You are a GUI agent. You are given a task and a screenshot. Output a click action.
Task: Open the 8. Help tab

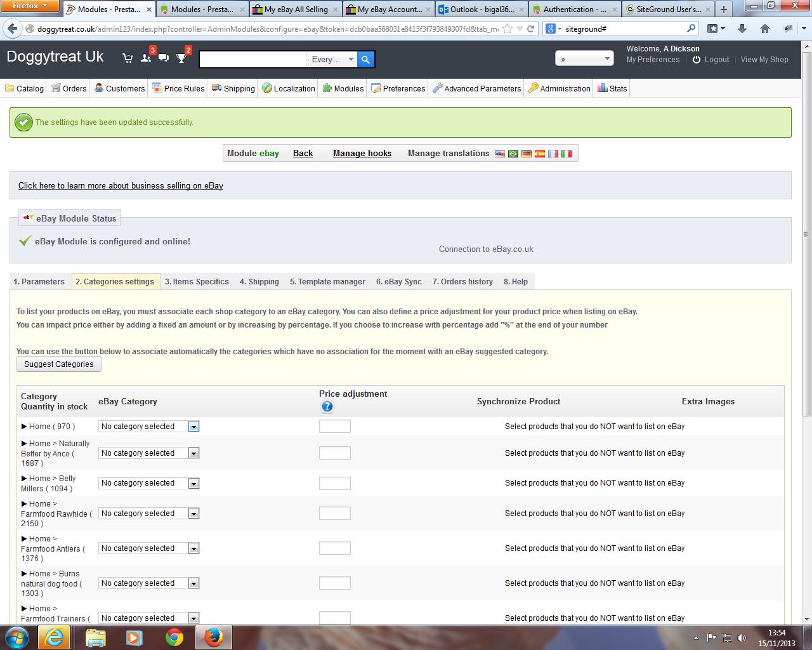[x=516, y=282]
